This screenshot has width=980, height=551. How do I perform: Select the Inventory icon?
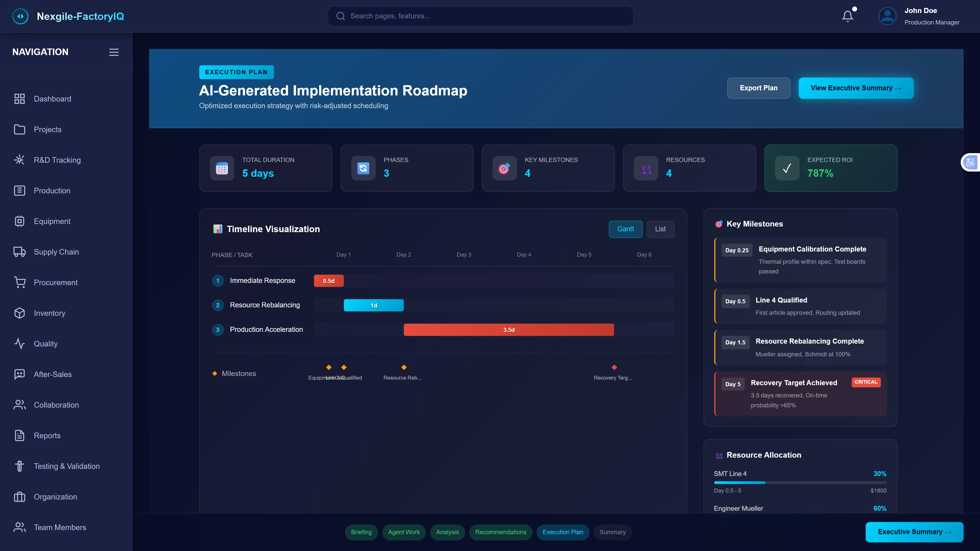pos(19,313)
